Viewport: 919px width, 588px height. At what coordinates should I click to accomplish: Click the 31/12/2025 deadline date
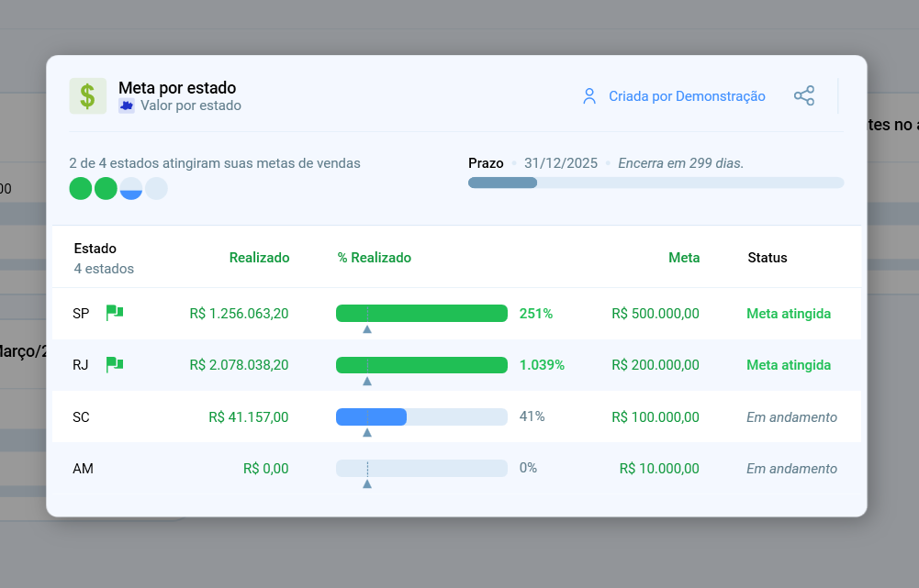[561, 163]
